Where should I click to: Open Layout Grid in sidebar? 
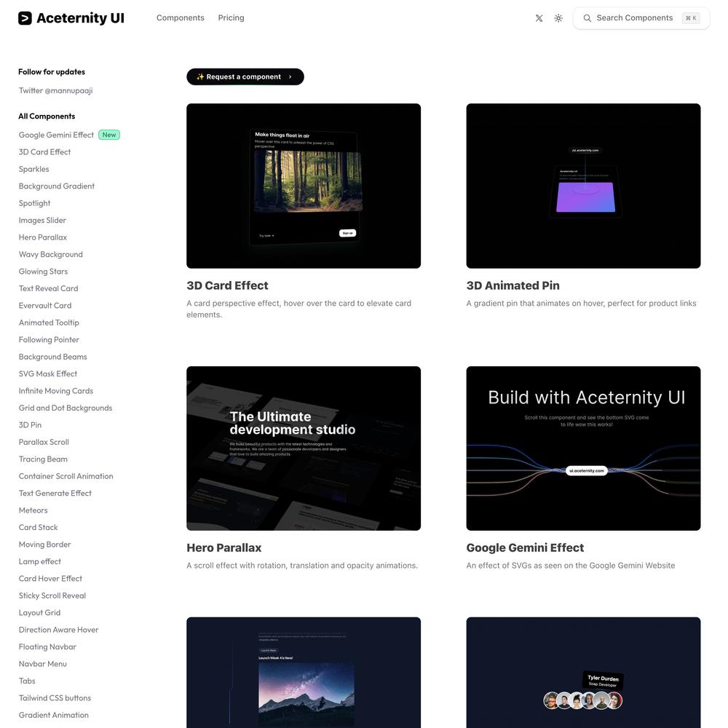39,613
